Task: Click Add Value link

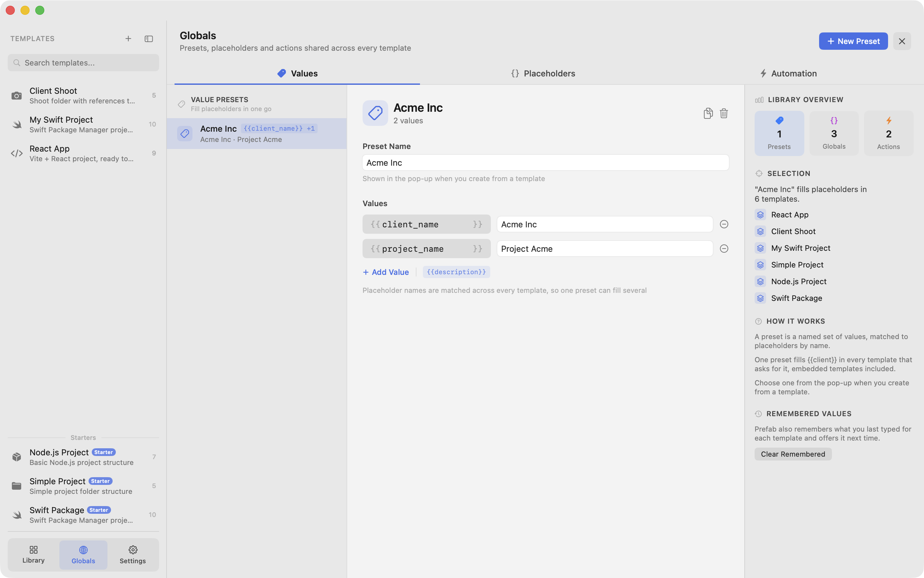Action: pyautogui.click(x=386, y=272)
